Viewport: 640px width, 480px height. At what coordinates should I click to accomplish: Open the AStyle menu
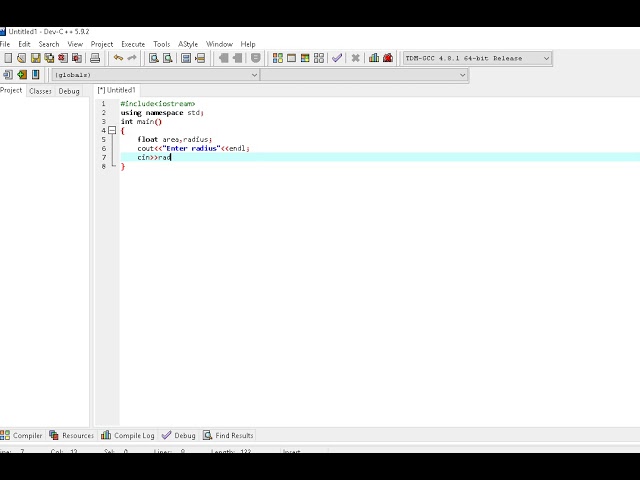188,44
